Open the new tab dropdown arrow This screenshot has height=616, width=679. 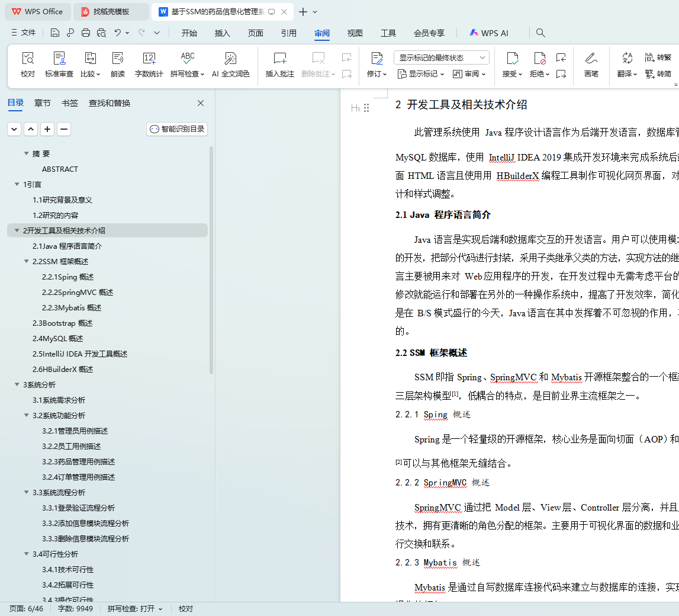315,12
